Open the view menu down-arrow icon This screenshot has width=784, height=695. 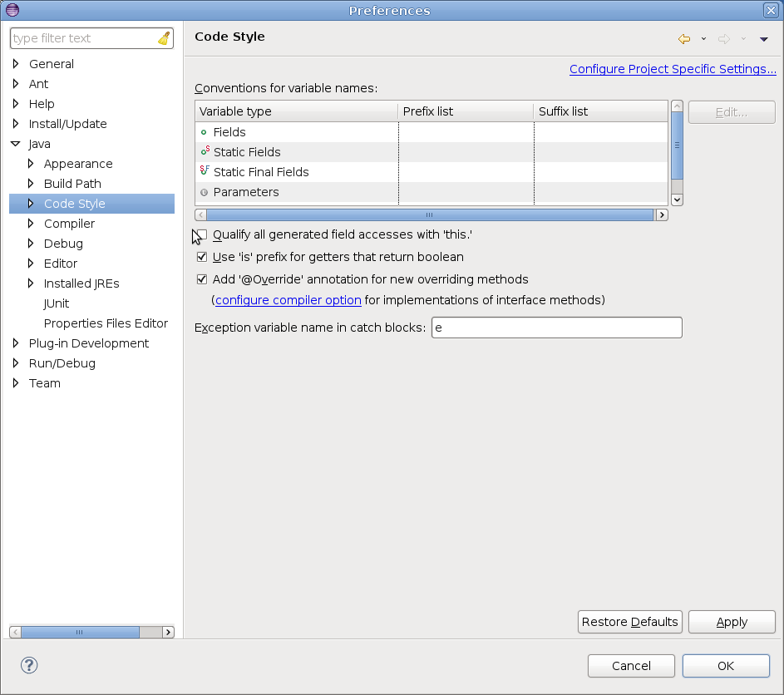[x=763, y=39]
